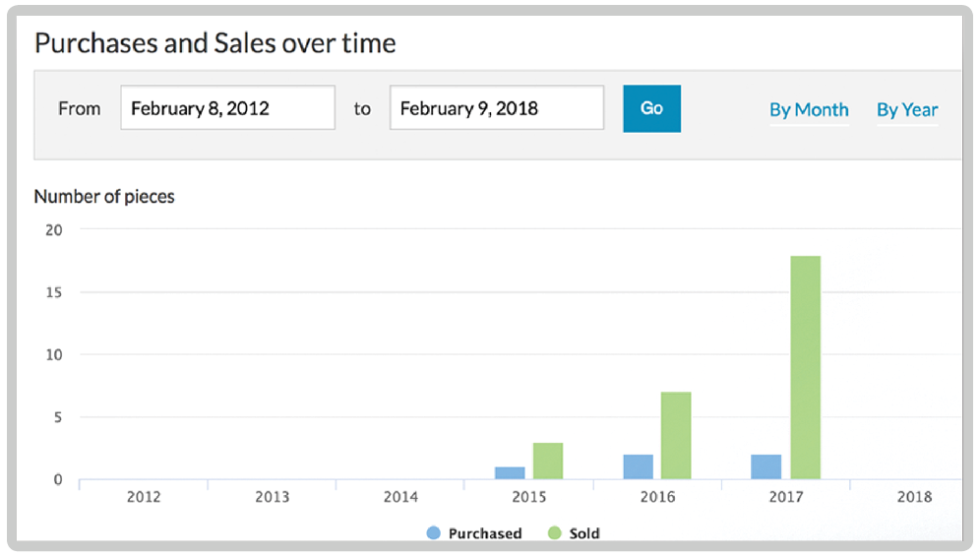Switch the chart to By Year

[x=907, y=109]
